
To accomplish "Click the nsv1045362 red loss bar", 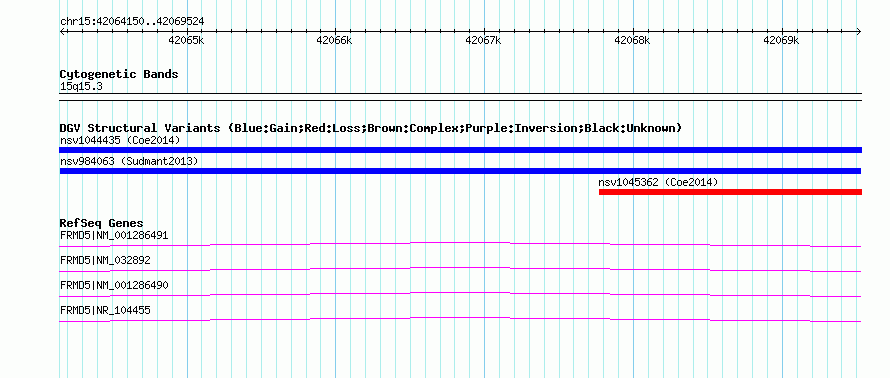I will [730, 192].
